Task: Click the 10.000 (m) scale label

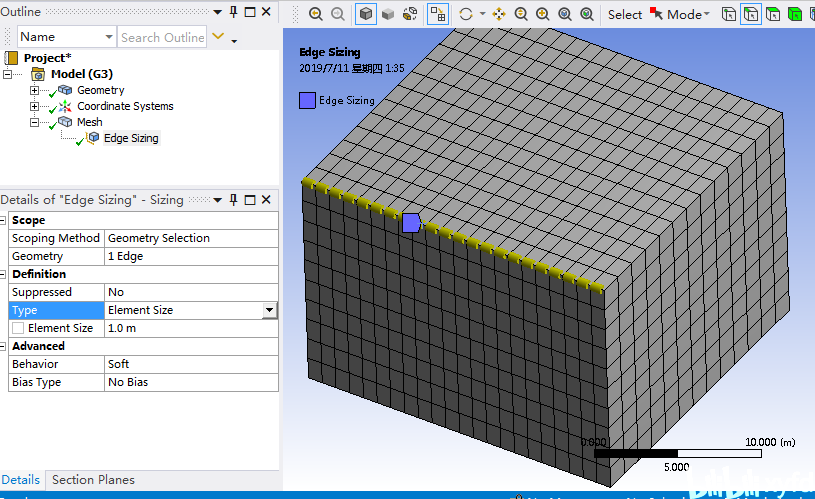Action: click(x=770, y=442)
